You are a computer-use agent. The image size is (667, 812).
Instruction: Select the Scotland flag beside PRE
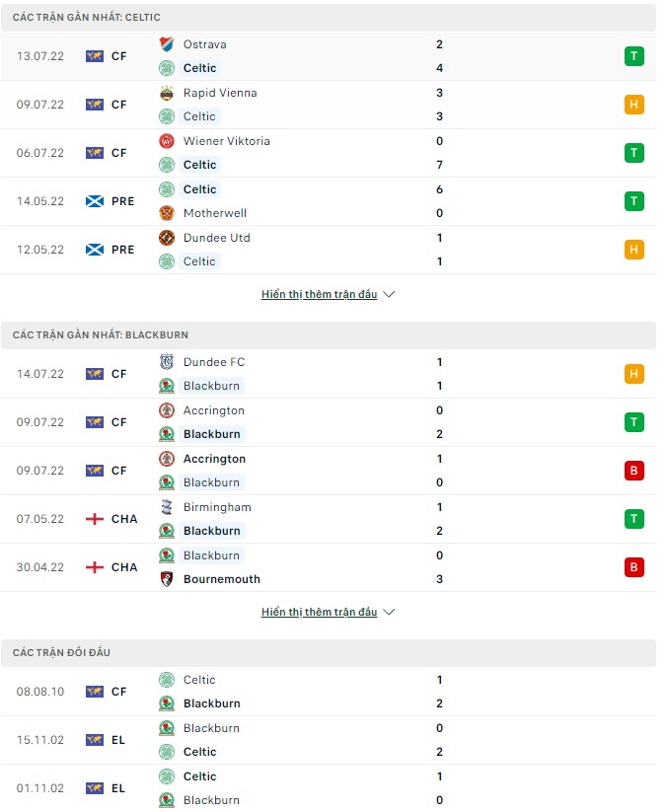pyautogui.click(x=93, y=200)
